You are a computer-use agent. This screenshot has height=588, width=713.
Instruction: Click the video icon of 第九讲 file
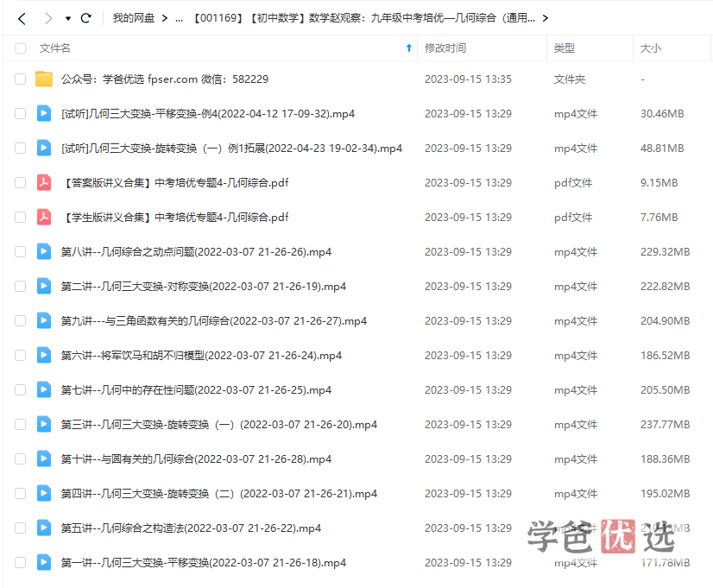click(44, 320)
